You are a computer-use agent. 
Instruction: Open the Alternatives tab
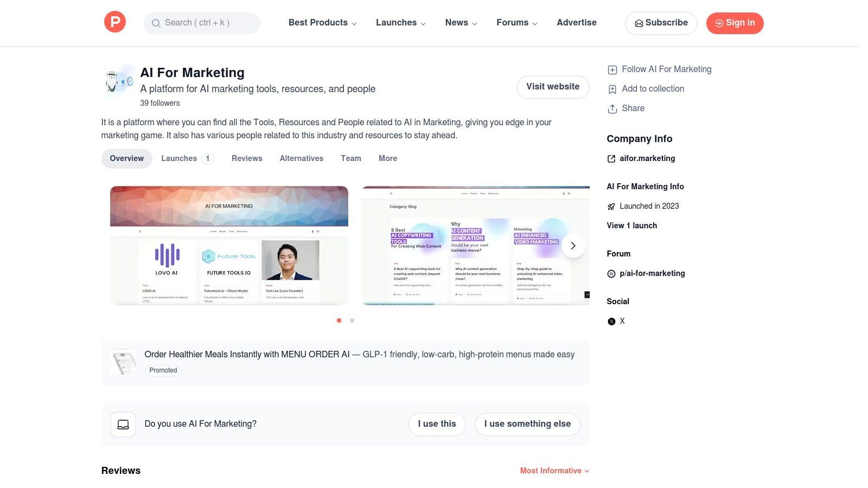click(x=301, y=158)
